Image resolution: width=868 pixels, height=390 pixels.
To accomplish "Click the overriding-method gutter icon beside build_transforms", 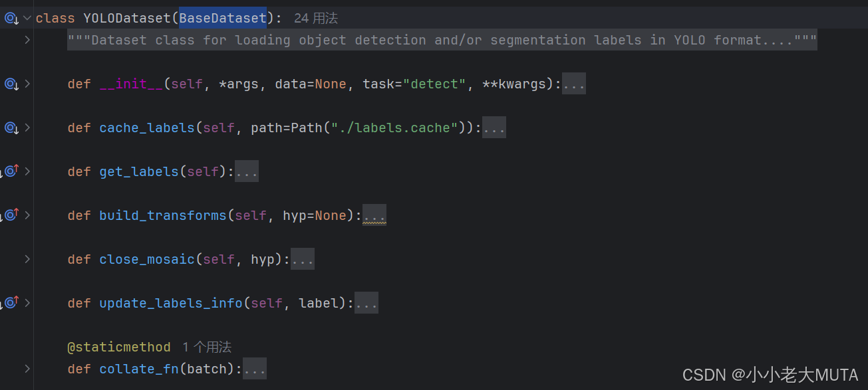I will click(x=10, y=215).
